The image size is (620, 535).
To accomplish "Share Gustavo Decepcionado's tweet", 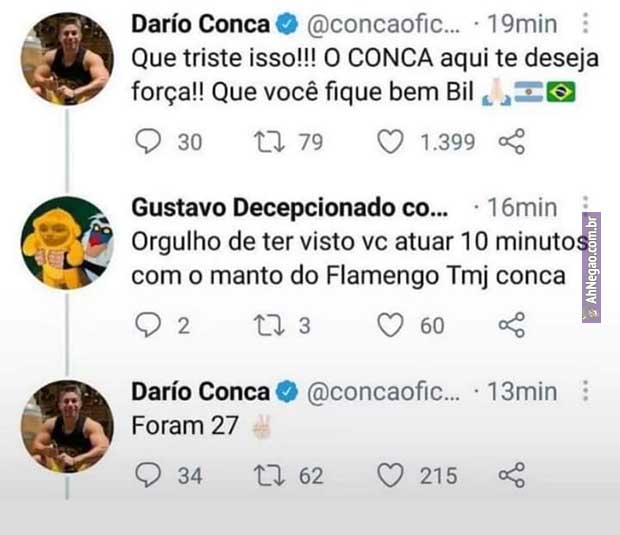I will (511, 325).
